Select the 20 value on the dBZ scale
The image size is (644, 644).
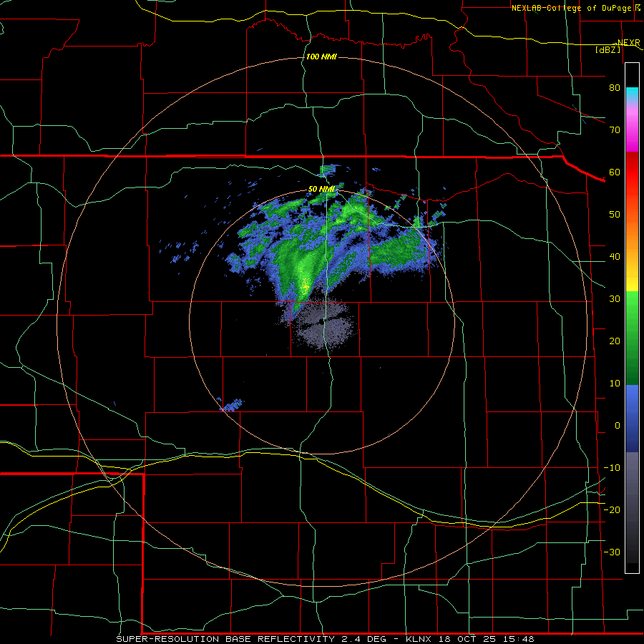tap(615, 341)
